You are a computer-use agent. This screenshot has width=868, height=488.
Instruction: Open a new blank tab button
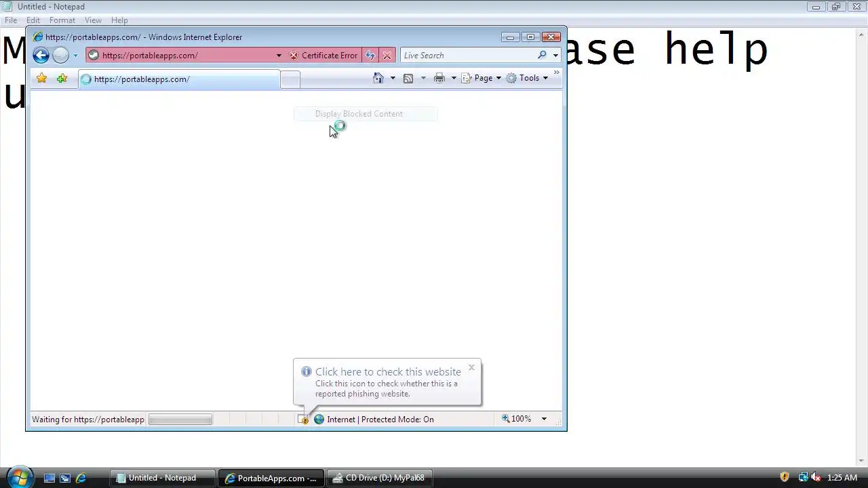click(x=290, y=80)
